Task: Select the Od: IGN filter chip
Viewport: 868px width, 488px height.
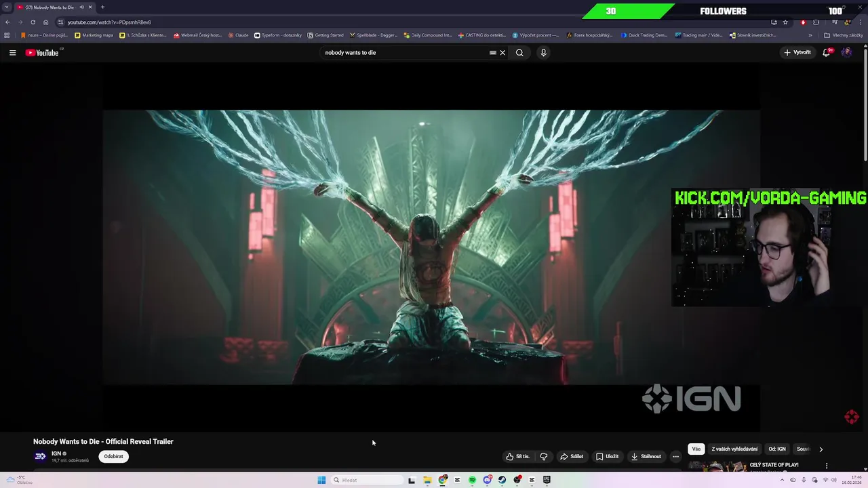Action: pyautogui.click(x=777, y=449)
